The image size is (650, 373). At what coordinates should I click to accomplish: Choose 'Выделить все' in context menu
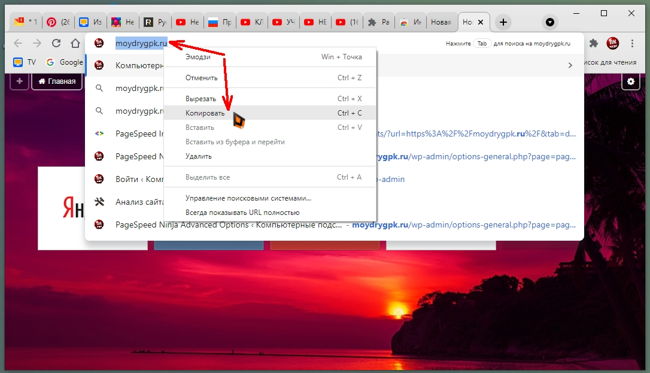pos(270,177)
